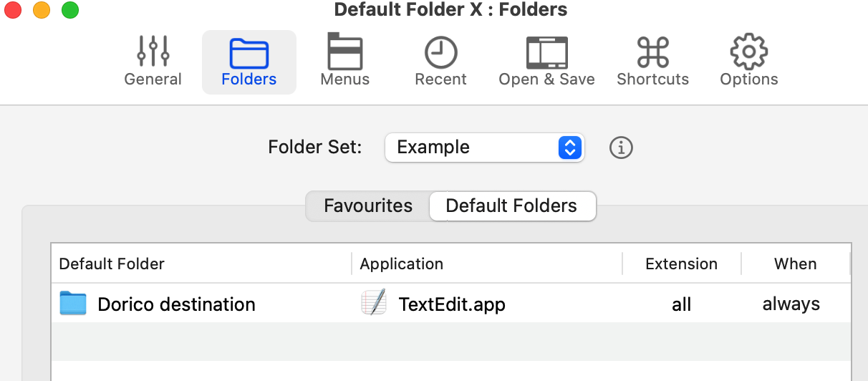Viewport: 868px width, 381px height.
Task: Sort by the Application column header
Action: coord(487,264)
